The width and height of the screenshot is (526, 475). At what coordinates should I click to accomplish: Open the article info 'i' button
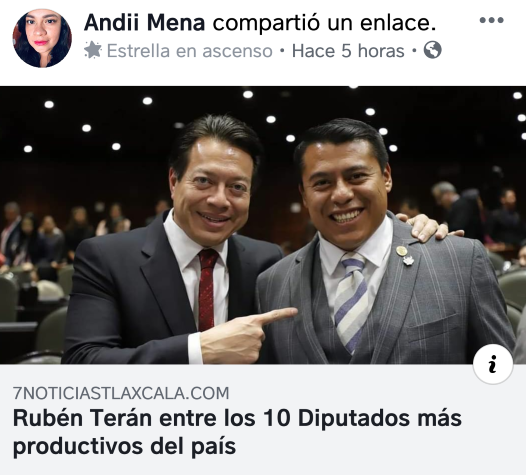pyautogui.click(x=493, y=364)
